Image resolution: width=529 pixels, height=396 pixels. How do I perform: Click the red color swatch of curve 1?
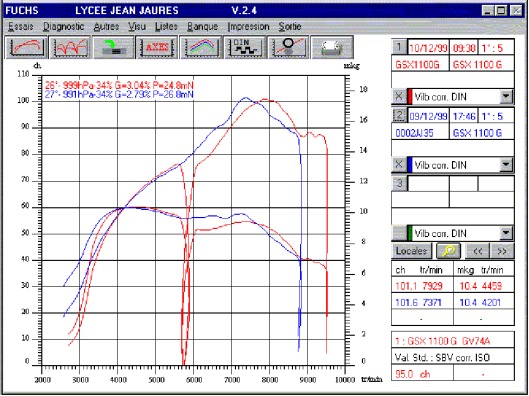tap(410, 97)
